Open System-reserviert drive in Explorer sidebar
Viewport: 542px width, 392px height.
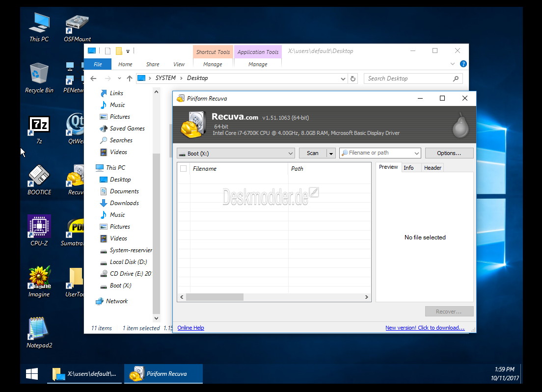tap(126, 250)
